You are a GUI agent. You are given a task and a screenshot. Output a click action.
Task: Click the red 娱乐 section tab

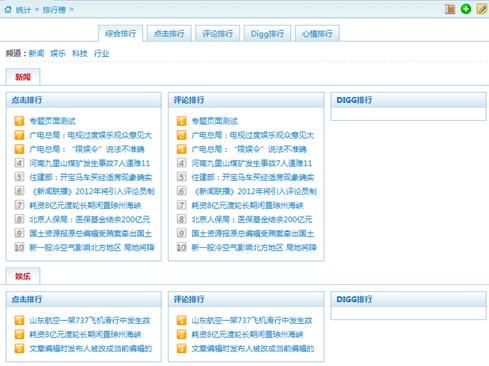click(x=23, y=276)
